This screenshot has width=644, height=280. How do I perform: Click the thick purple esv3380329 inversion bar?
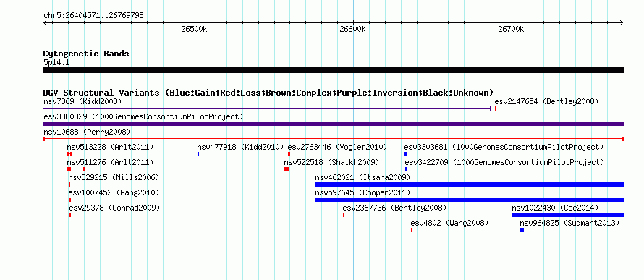tap(334, 124)
